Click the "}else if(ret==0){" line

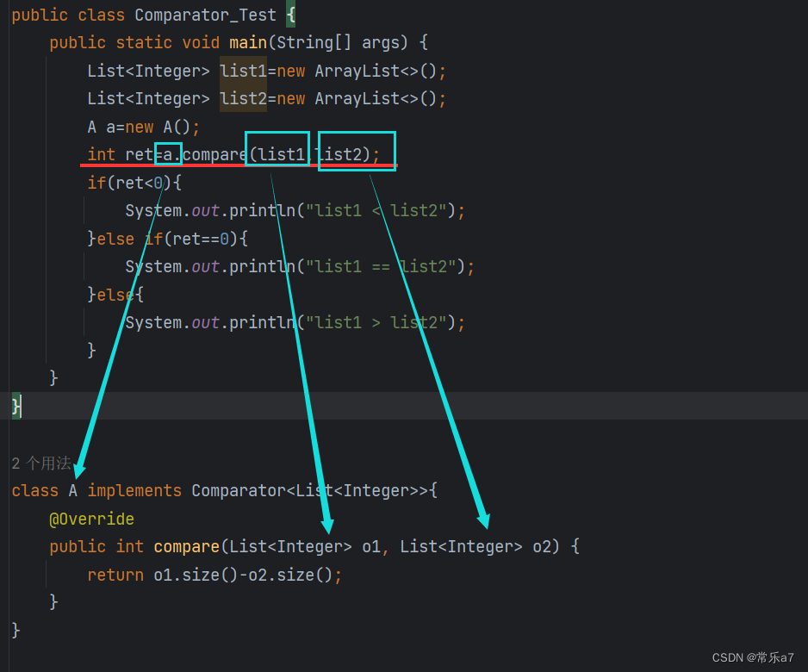point(167,239)
